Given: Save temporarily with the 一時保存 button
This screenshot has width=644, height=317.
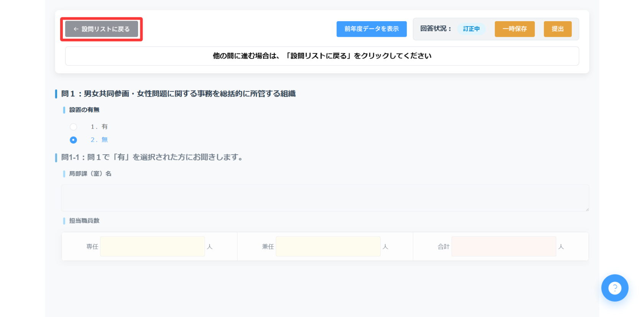Looking at the screenshot, I should (514, 29).
